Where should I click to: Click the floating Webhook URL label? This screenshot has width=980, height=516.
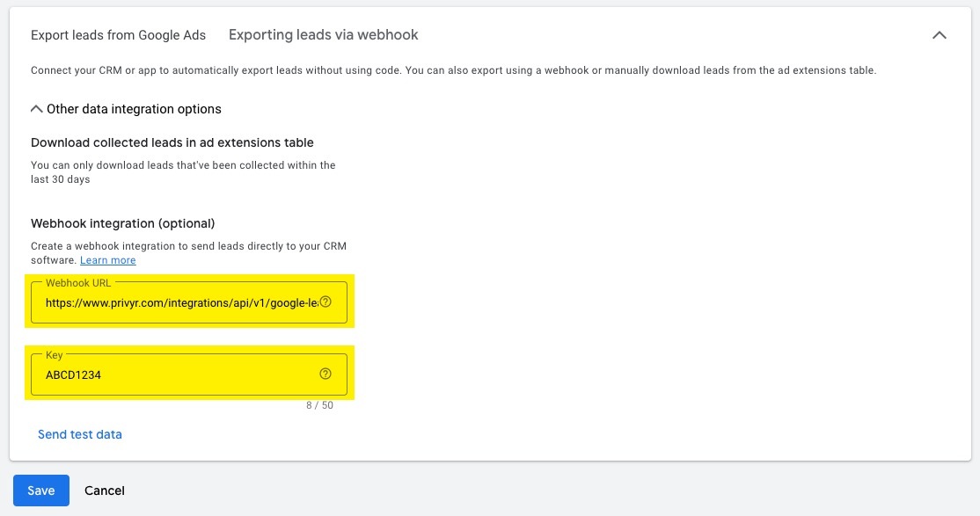(78, 283)
